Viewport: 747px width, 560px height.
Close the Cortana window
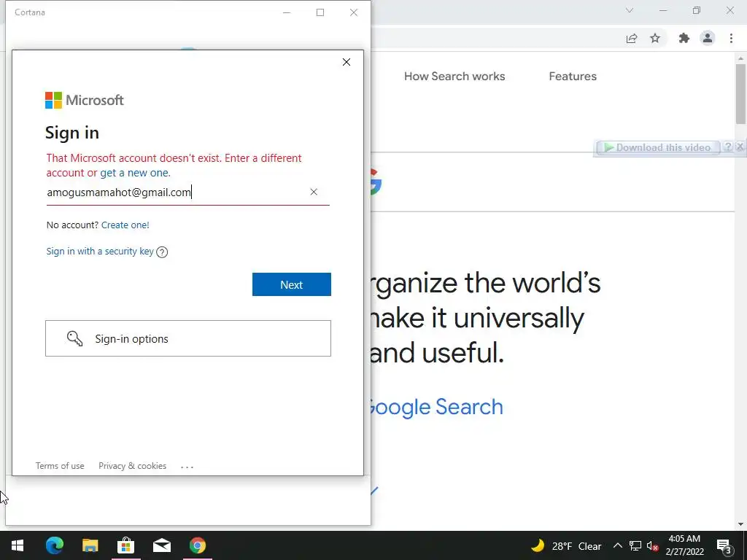[x=354, y=12]
